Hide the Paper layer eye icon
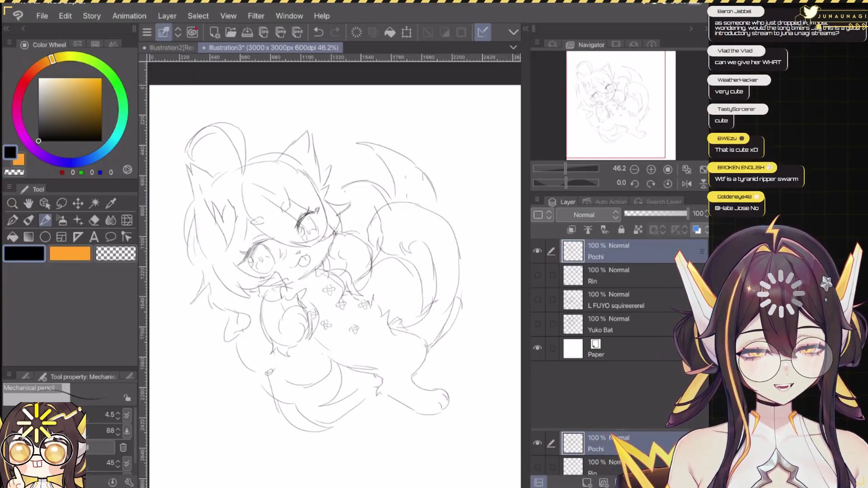The width and height of the screenshot is (868, 488). (538, 348)
